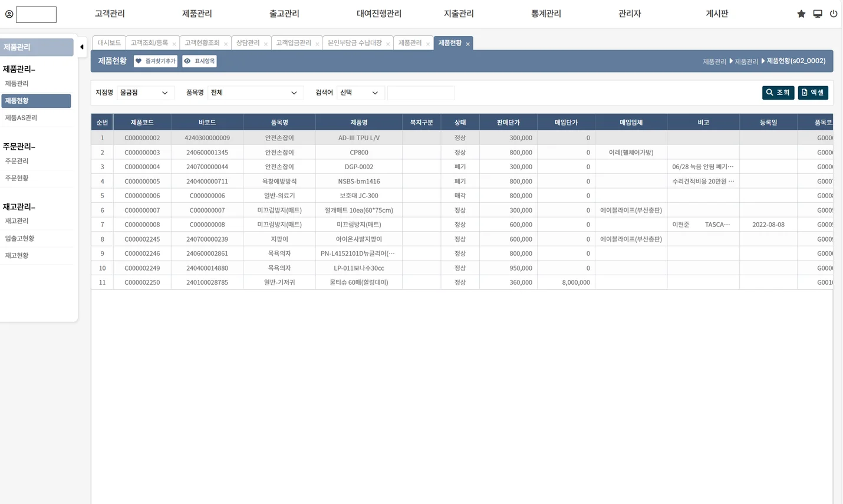Open 게시판 top menu
Image resolution: width=843 pixels, height=504 pixels.
(717, 14)
